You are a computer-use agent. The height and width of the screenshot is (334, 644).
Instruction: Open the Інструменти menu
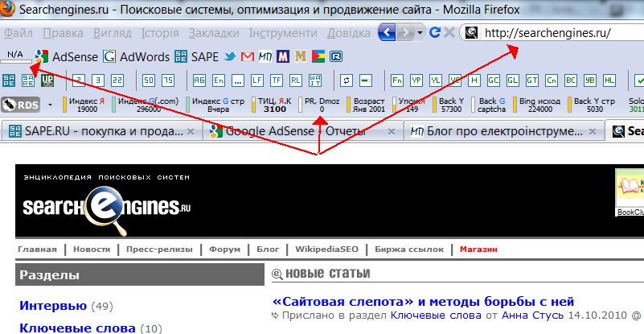[283, 33]
